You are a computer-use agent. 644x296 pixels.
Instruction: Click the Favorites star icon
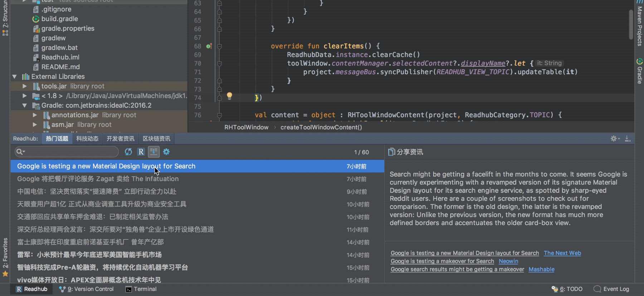click(x=5, y=274)
